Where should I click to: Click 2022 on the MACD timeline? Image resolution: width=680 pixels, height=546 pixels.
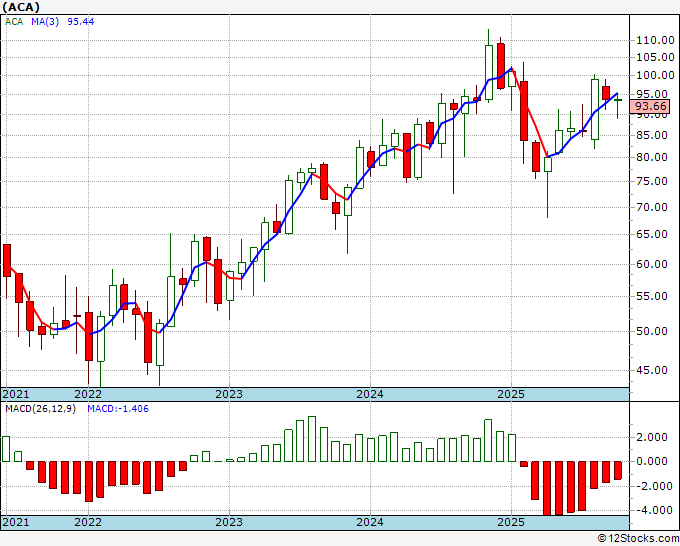[88, 522]
